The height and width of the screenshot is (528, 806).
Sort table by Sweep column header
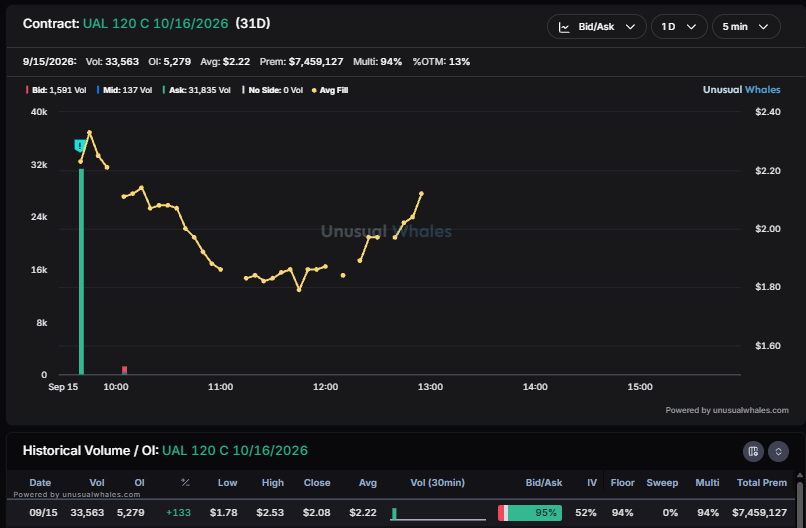tap(662, 482)
